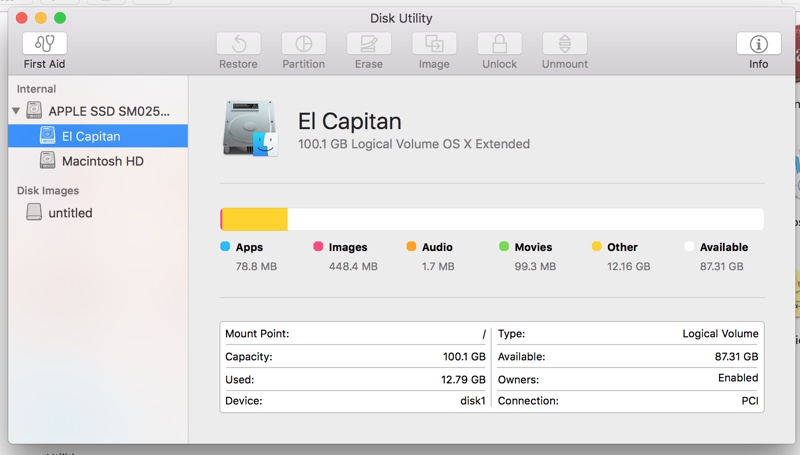Click the Disk Images section header
Image resolution: width=800 pixels, height=455 pixels.
pos(48,190)
